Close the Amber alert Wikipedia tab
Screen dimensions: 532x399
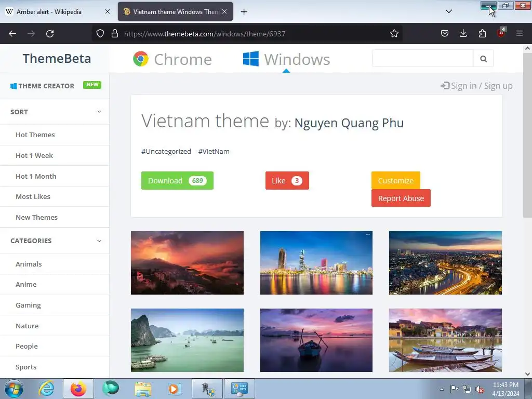click(107, 11)
